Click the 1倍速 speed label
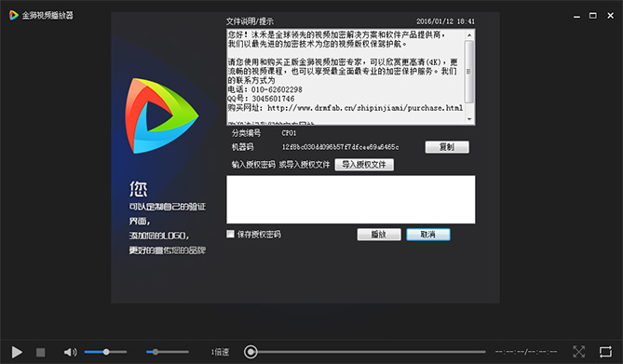 pyautogui.click(x=220, y=352)
